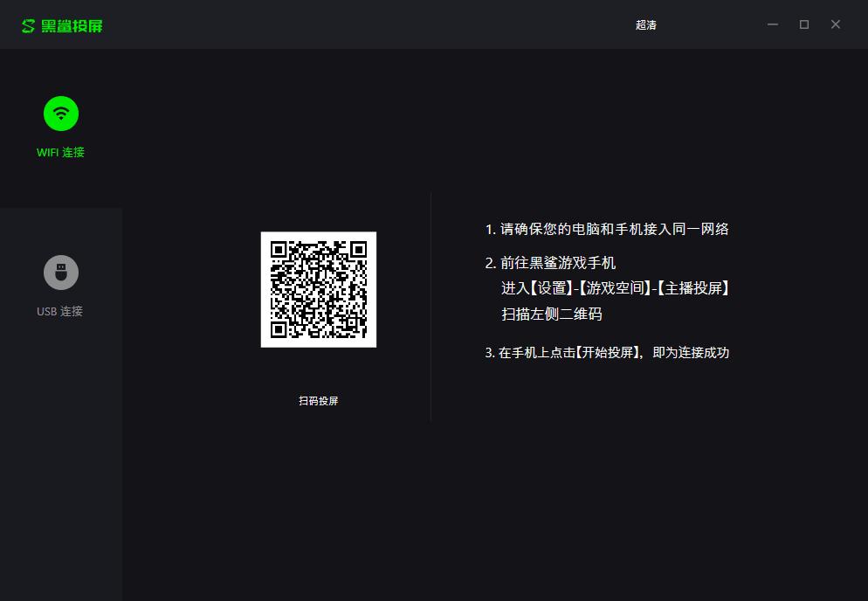This screenshot has height=601, width=868.
Task: Close the 黑鲨投屏 window
Action: point(836,24)
